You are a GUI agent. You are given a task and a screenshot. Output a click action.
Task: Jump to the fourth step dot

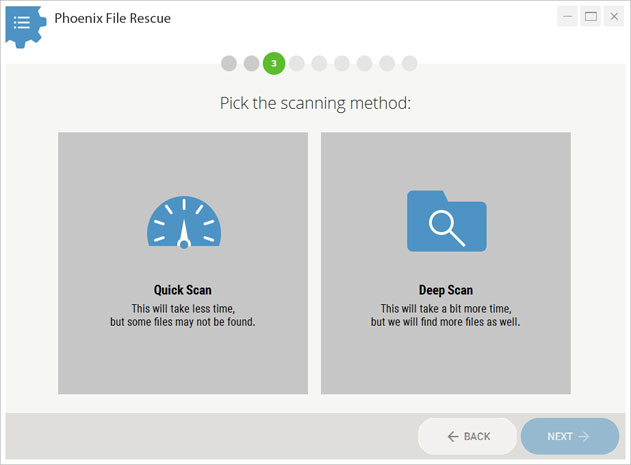click(x=297, y=64)
